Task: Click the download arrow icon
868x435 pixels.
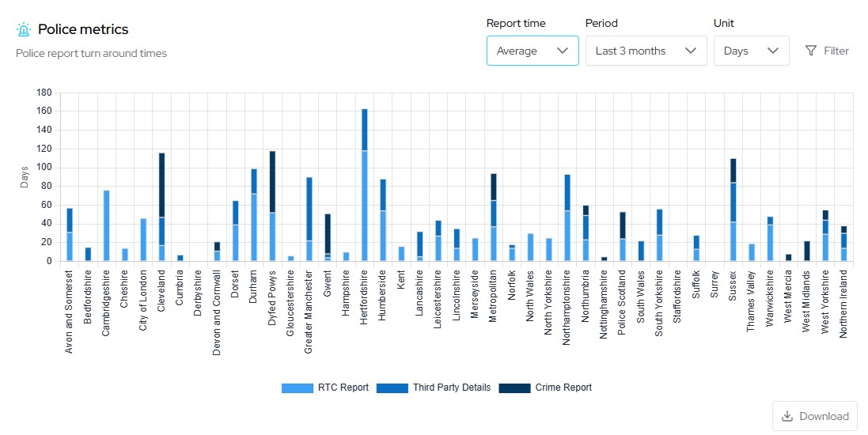Action: 787,416
